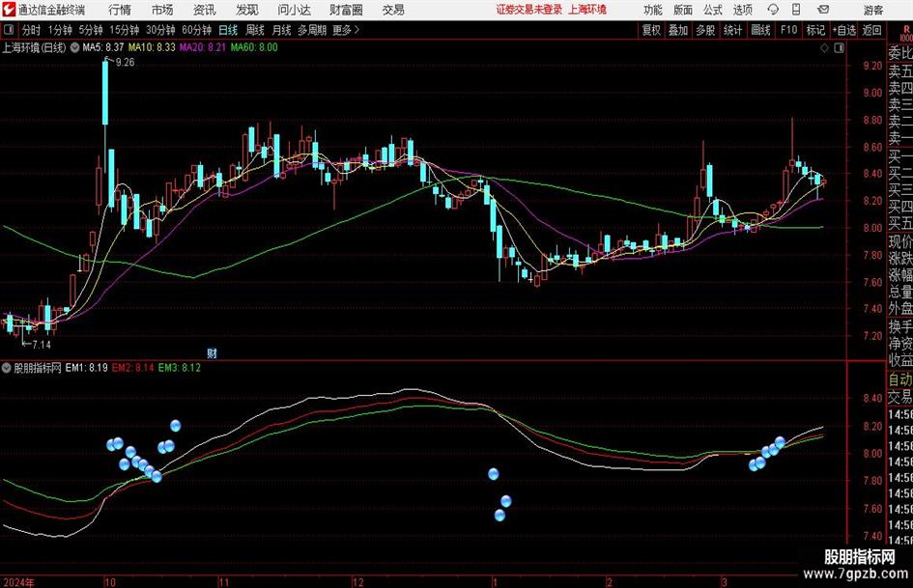Click the MA20: 8.21 label

point(203,47)
